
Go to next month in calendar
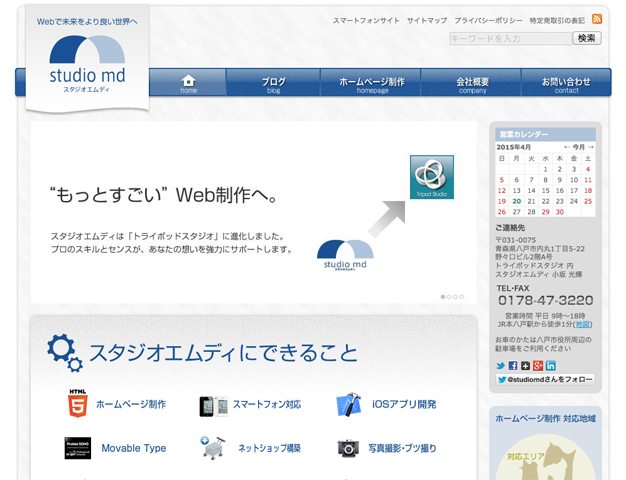click(591, 147)
